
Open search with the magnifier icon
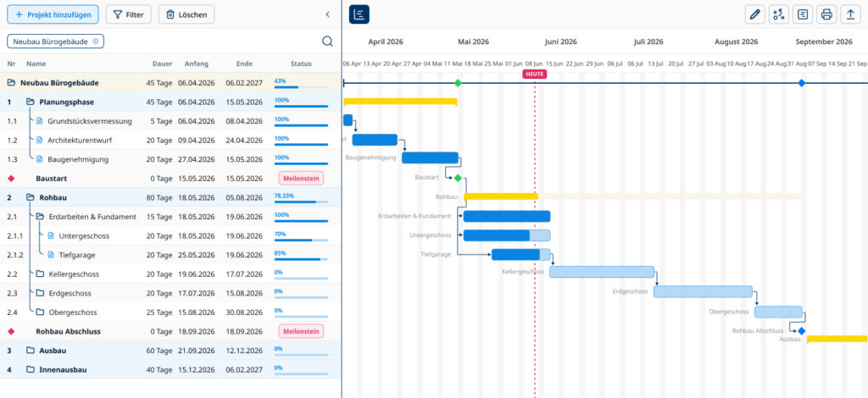click(x=327, y=41)
